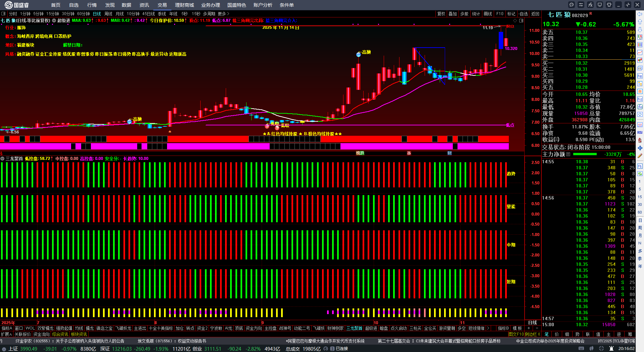Select the pencil drawing tool in right sidebar
The image size is (644, 352).
(x=640, y=156)
